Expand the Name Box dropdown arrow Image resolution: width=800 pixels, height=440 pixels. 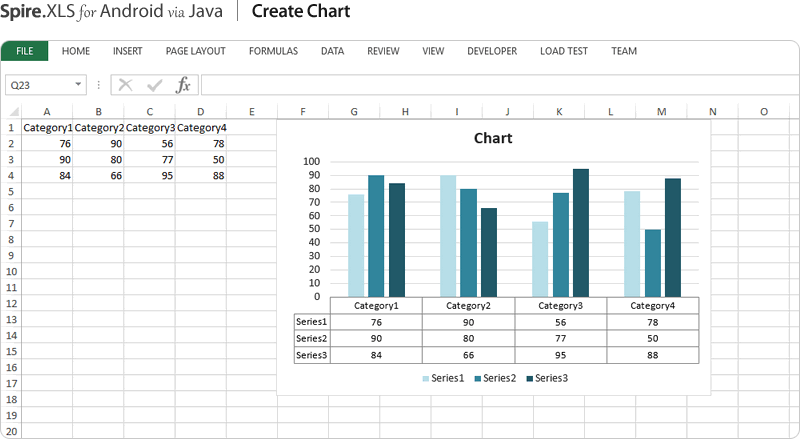click(78, 86)
